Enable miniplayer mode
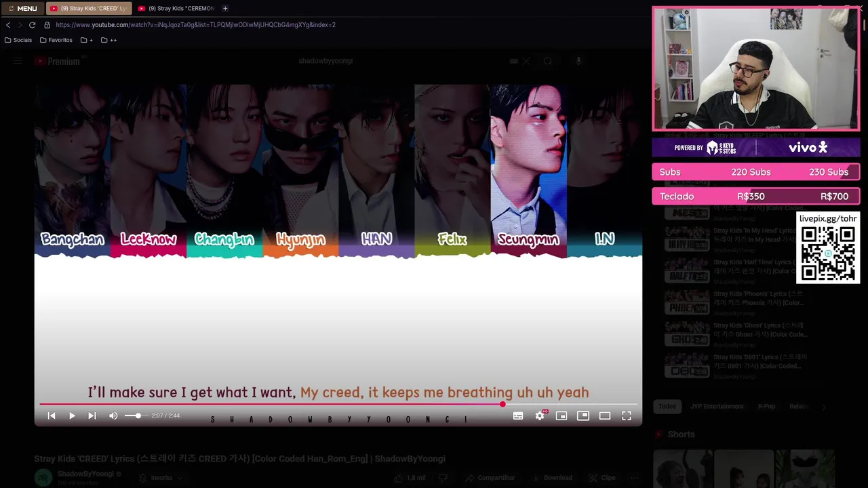The image size is (868, 488). click(x=561, y=415)
